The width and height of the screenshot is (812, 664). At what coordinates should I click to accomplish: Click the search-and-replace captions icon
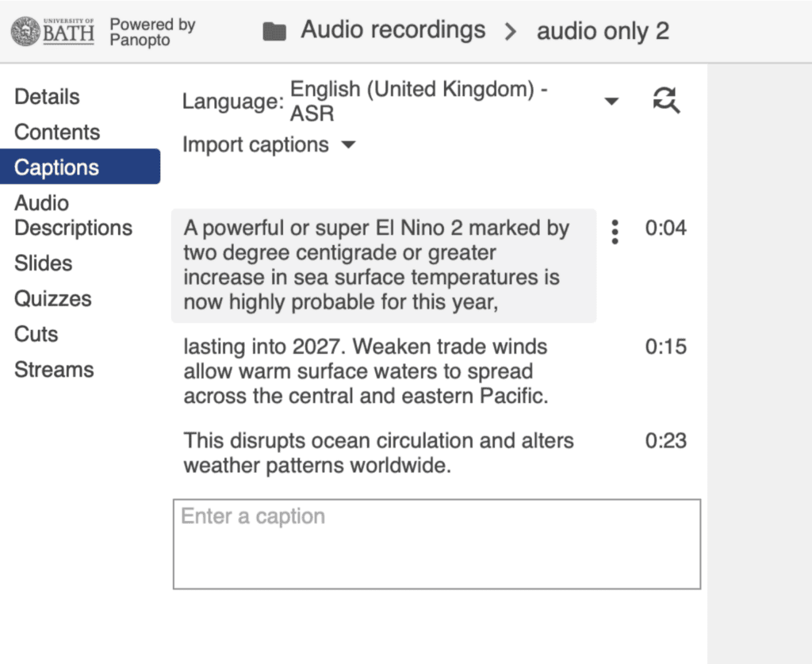666,100
